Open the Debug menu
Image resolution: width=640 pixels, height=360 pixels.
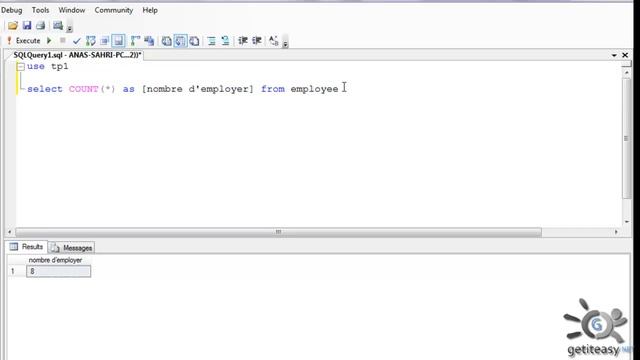coord(11,10)
